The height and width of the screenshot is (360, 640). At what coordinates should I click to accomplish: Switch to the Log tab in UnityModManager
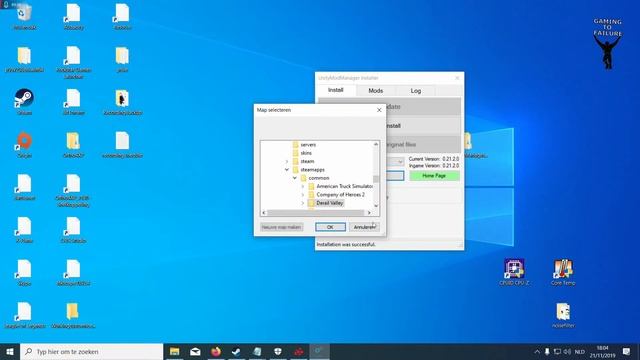[416, 91]
